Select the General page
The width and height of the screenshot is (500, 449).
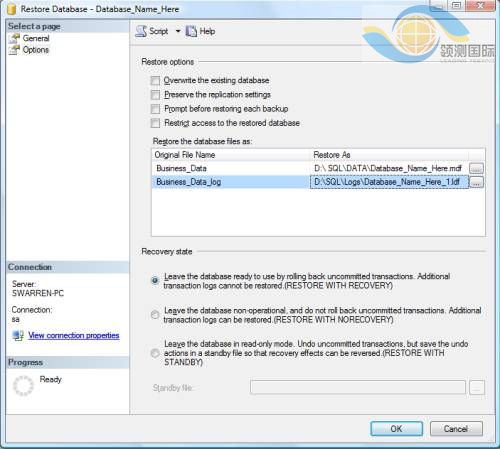click(x=36, y=38)
